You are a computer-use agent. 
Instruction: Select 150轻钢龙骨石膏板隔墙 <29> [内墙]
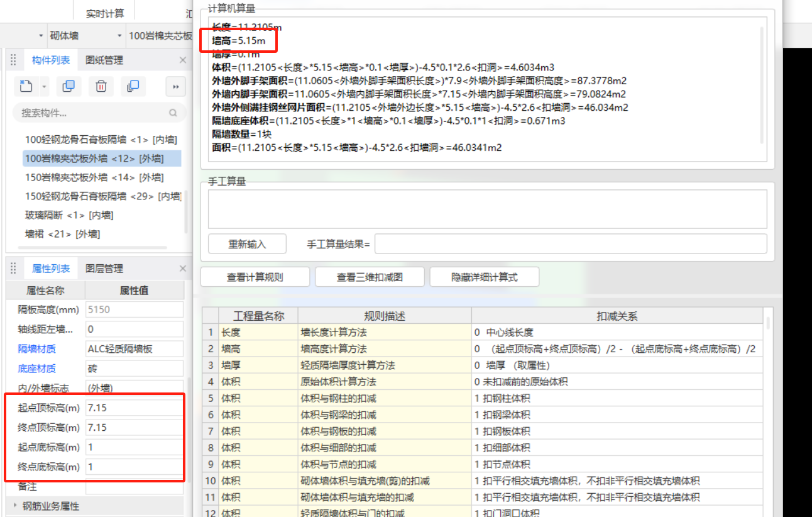(x=102, y=196)
